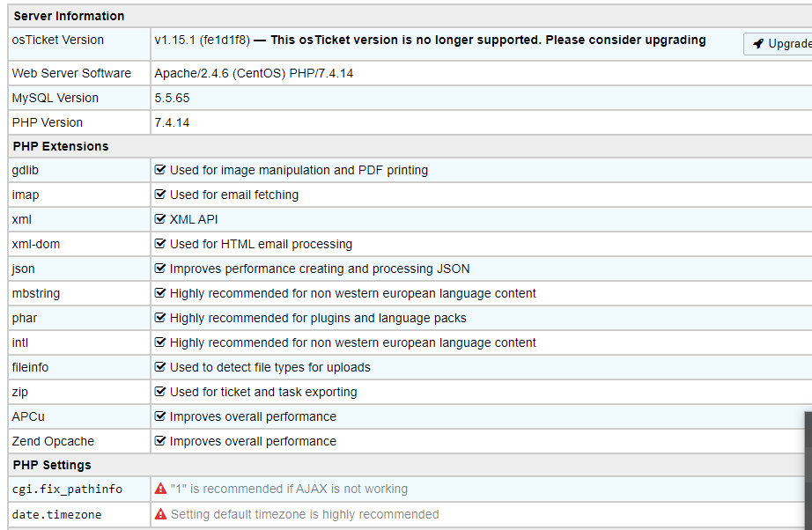Click the APCu extension row label
This screenshot has width=812, height=530.
pyautogui.click(x=28, y=416)
